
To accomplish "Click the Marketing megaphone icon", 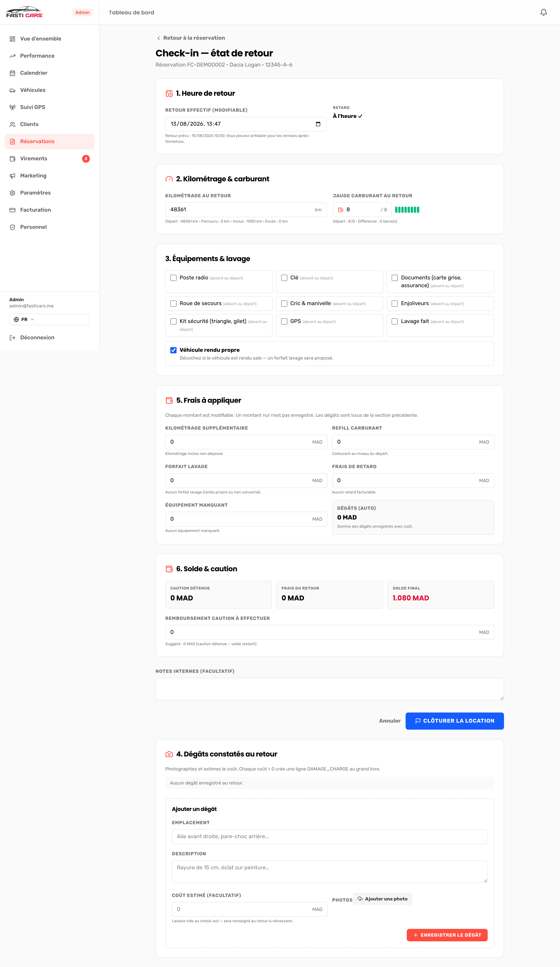I will pyautogui.click(x=12, y=176).
